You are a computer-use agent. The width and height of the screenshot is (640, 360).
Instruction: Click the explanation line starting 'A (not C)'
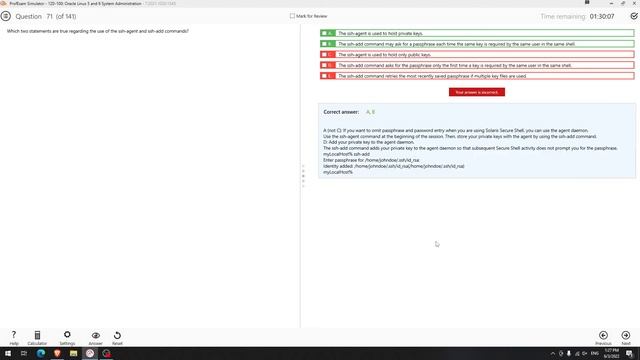[x=456, y=131]
